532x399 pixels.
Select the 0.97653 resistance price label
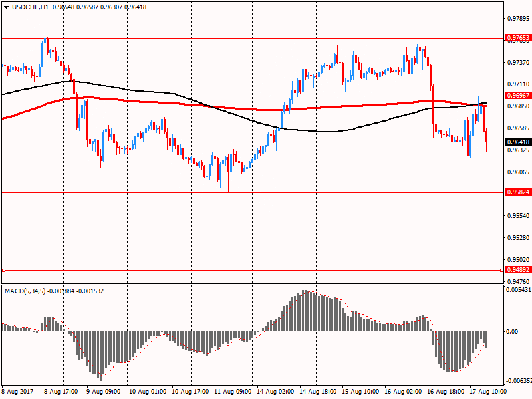click(x=518, y=38)
